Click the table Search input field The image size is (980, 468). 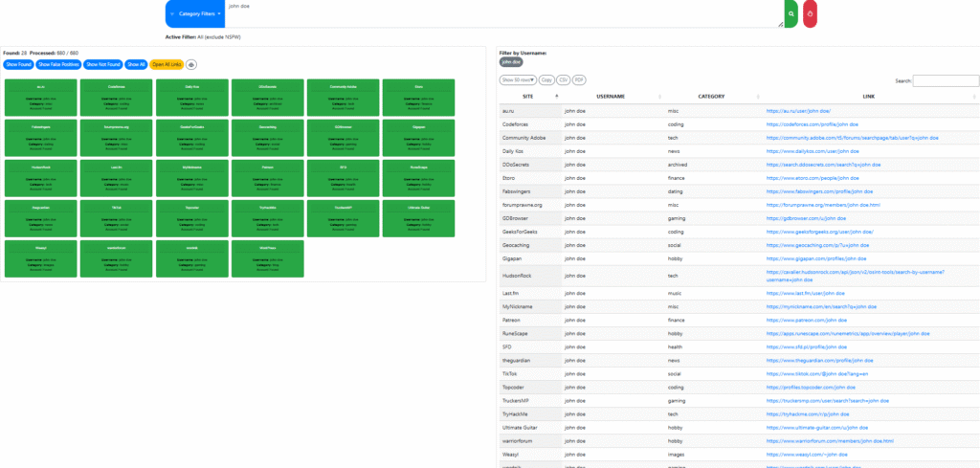point(945,80)
